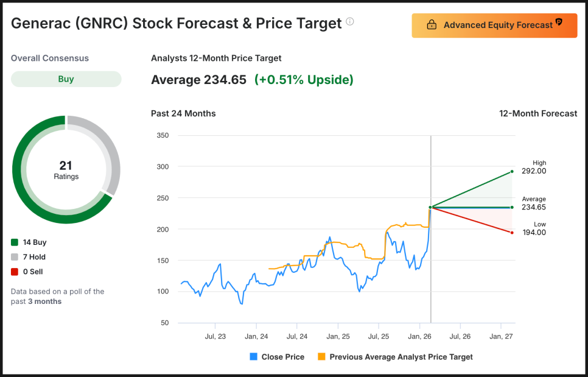The height and width of the screenshot is (377, 588).
Task: Click the High 292.00 forecast endpoint dot
Action: (512, 172)
